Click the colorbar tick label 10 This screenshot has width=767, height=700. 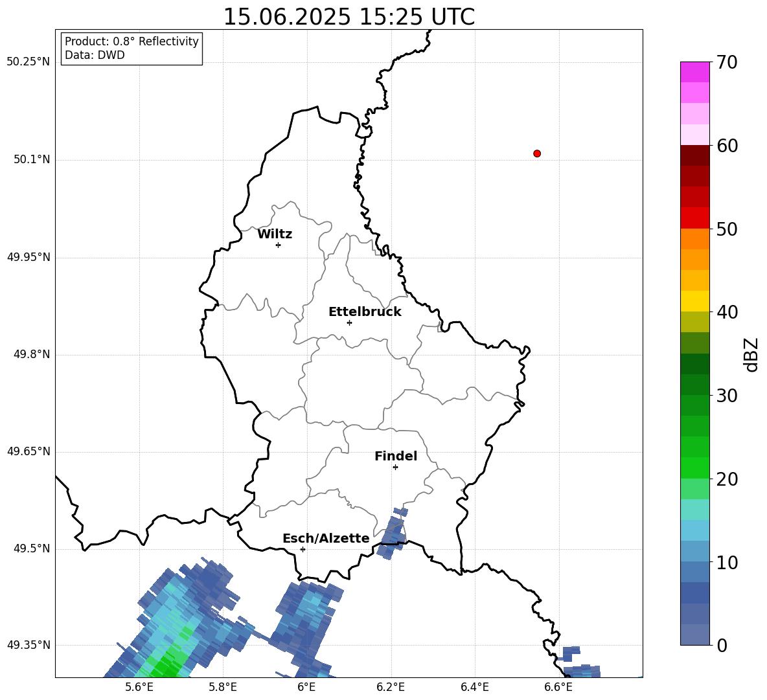pos(727,562)
